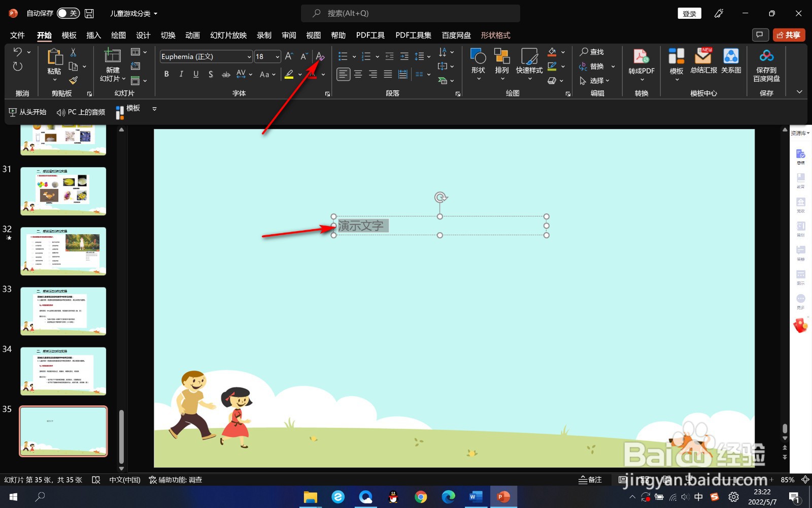Expand the Numbering list dropdown arrow
This screenshot has width=812, height=508.
click(377, 57)
